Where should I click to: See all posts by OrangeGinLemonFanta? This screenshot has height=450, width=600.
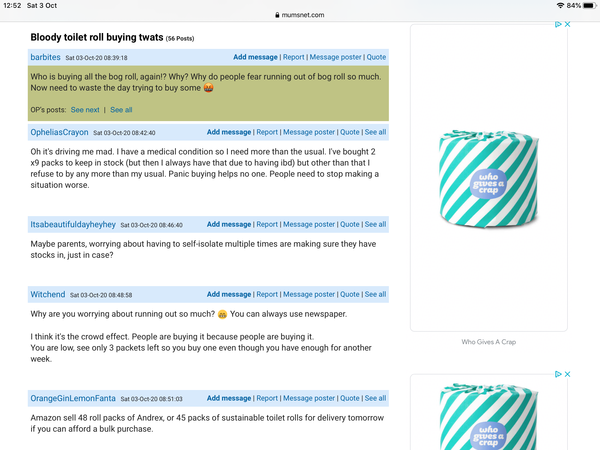point(375,398)
